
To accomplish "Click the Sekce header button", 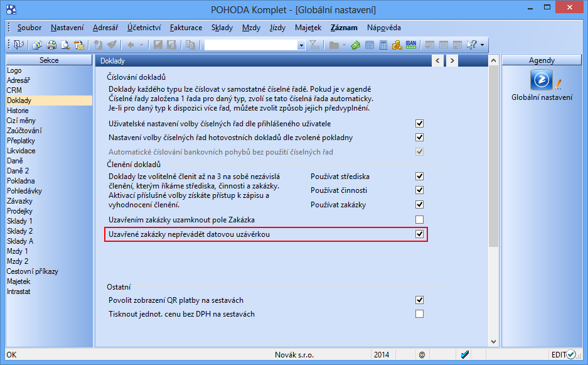I will (x=49, y=60).
